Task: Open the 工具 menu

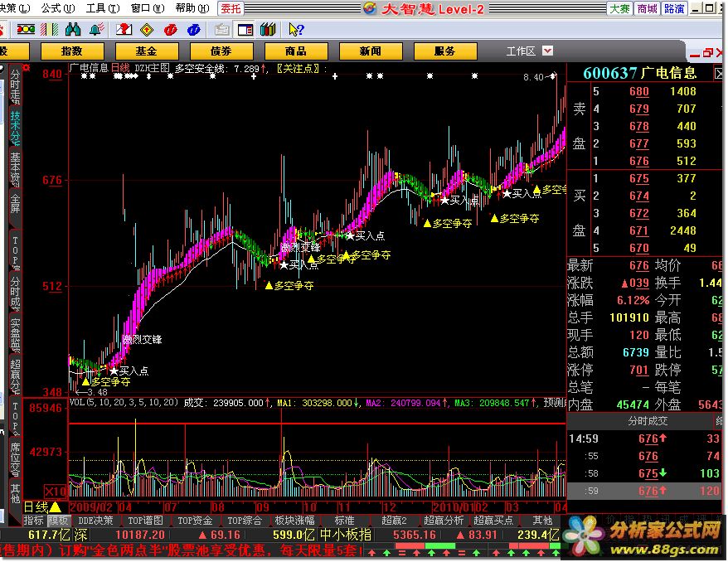Action: pyautogui.click(x=100, y=8)
